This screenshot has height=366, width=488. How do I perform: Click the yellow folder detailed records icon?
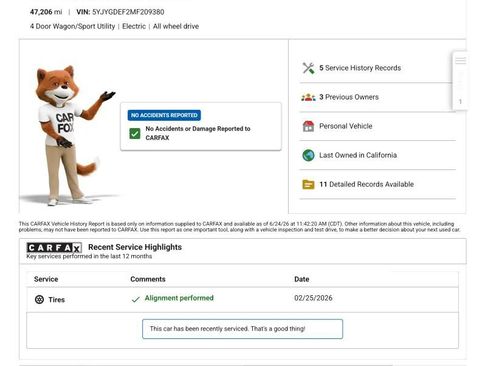point(308,184)
